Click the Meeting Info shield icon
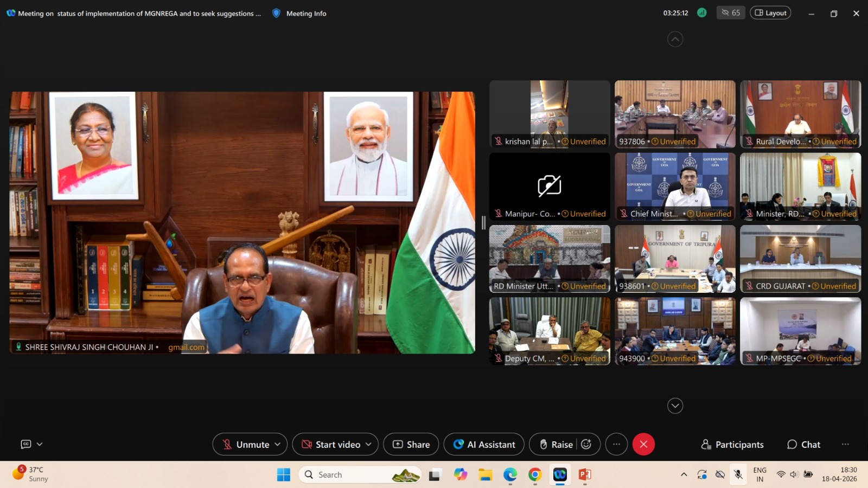 click(276, 13)
